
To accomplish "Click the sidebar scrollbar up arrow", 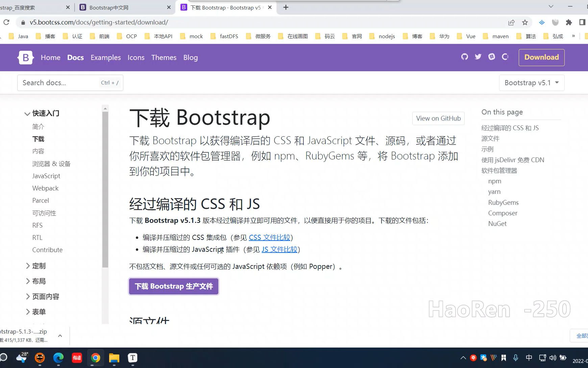I will (x=105, y=109).
